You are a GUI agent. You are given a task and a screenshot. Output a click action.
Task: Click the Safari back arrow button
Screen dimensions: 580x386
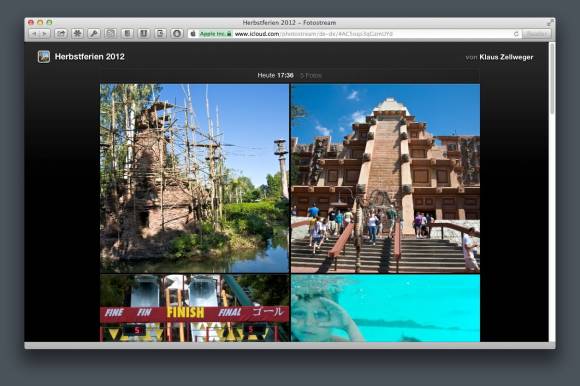(34, 34)
